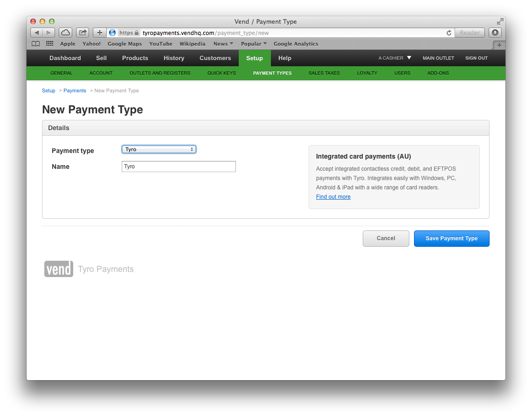Open the Customers menu in the navigation bar
Viewport: 532px width, 417px height.
(x=215, y=58)
